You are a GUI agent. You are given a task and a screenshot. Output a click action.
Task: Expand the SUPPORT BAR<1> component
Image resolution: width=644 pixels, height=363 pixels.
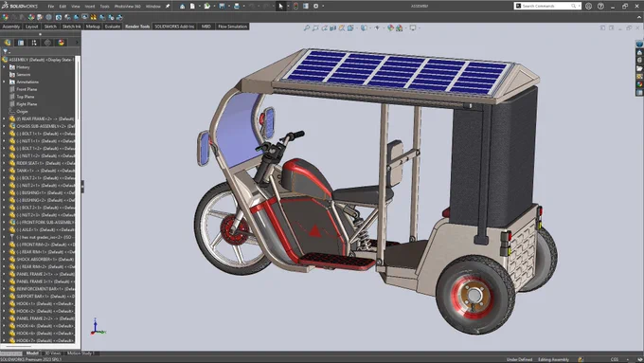4,297
